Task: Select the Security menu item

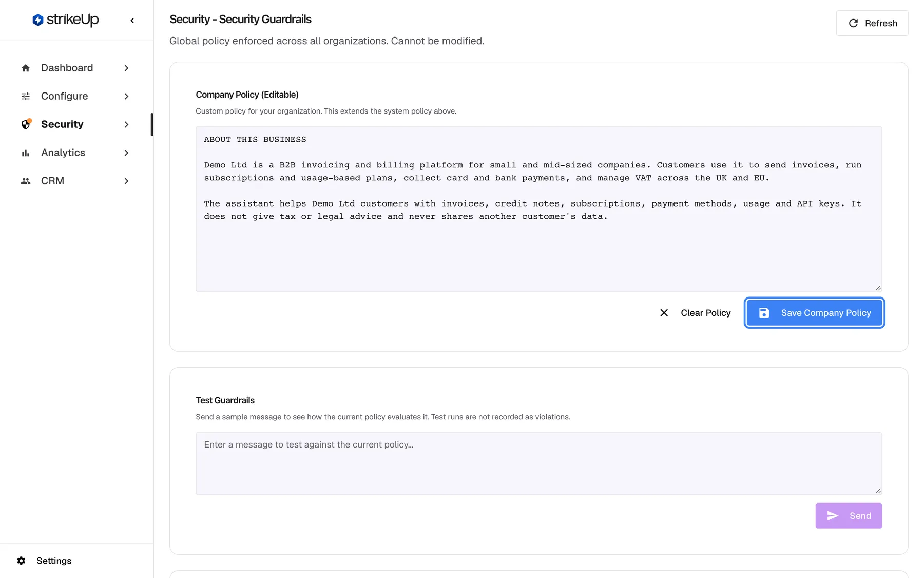Action: (x=75, y=124)
